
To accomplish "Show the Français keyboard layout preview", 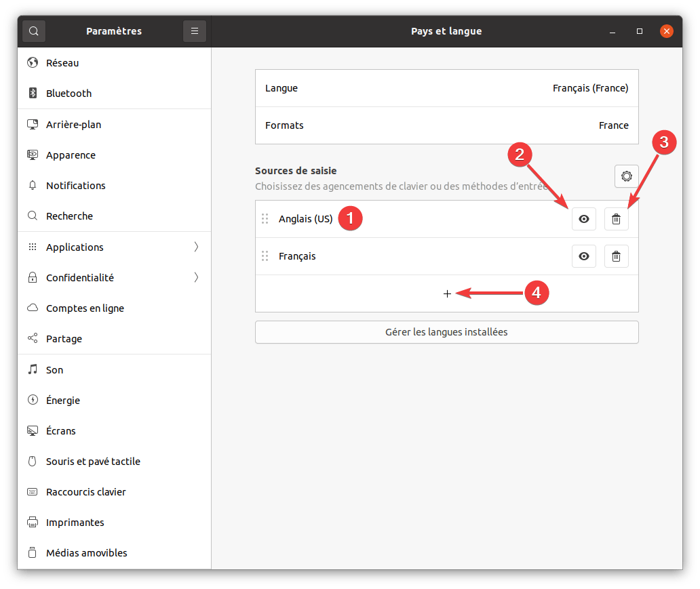I will [583, 256].
